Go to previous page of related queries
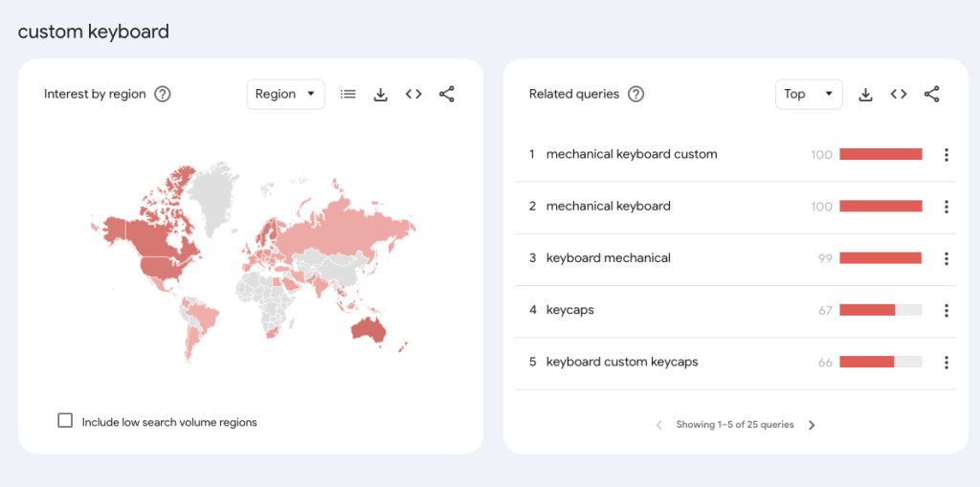The image size is (980, 487). tap(658, 425)
